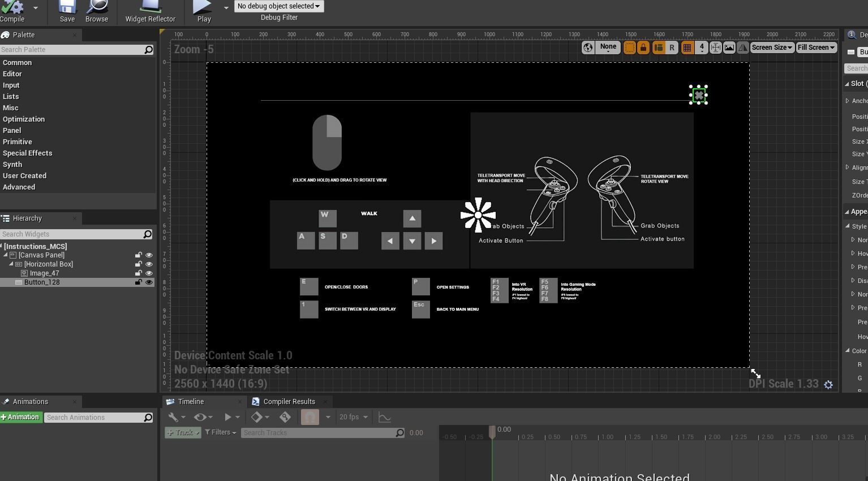Open the None culture dropdown in designer
The image size is (868, 481).
[608, 48]
